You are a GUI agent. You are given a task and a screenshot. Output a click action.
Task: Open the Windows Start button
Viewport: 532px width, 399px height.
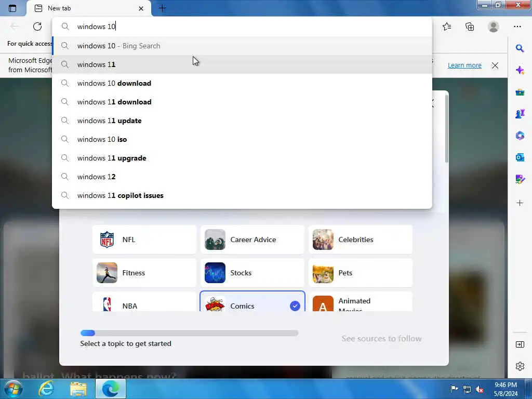pyautogui.click(x=13, y=389)
